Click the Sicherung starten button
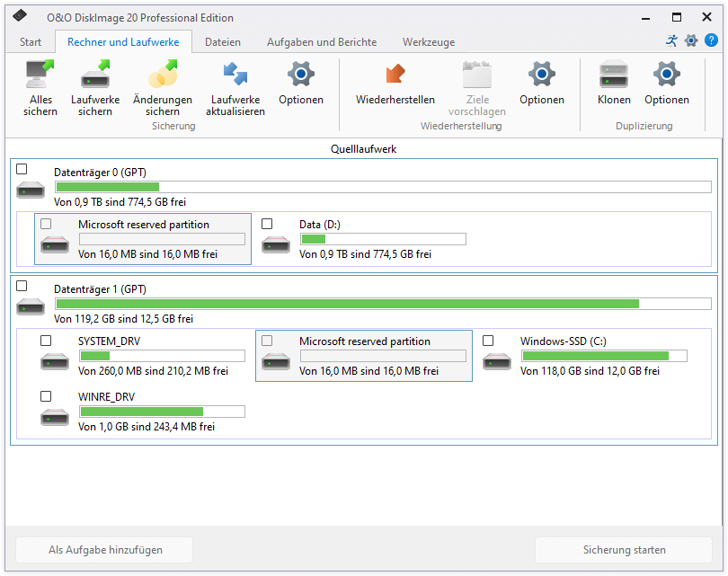This screenshot has height=576, width=728. point(624,550)
